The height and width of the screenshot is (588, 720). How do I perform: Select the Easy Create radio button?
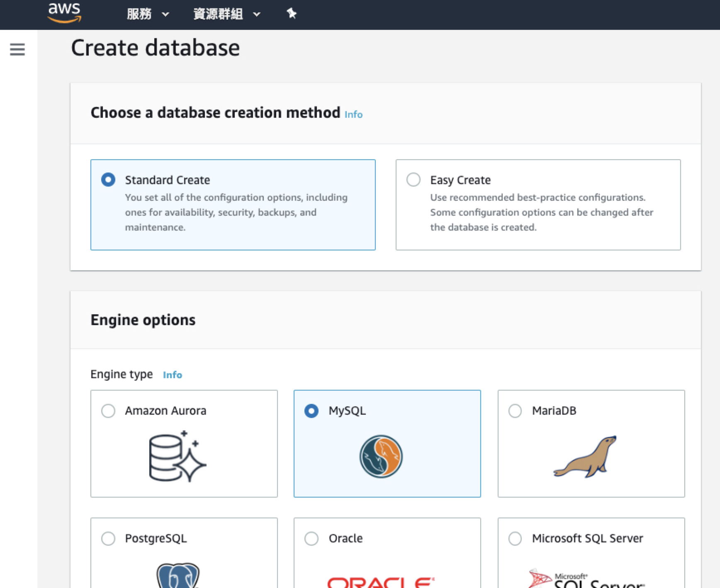click(x=414, y=180)
